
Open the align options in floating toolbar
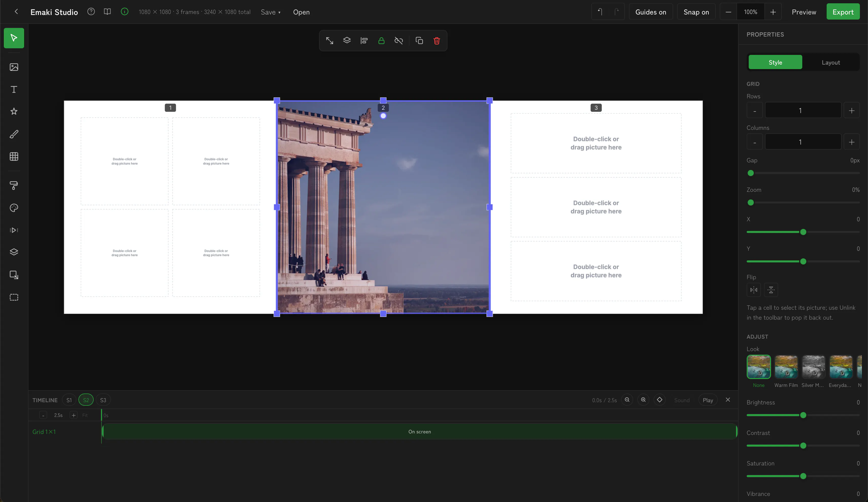click(364, 41)
